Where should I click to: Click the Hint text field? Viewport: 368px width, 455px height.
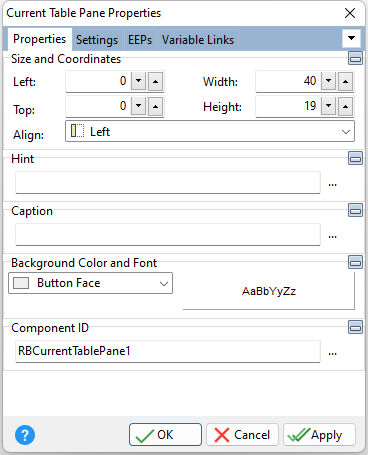(x=168, y=182)
